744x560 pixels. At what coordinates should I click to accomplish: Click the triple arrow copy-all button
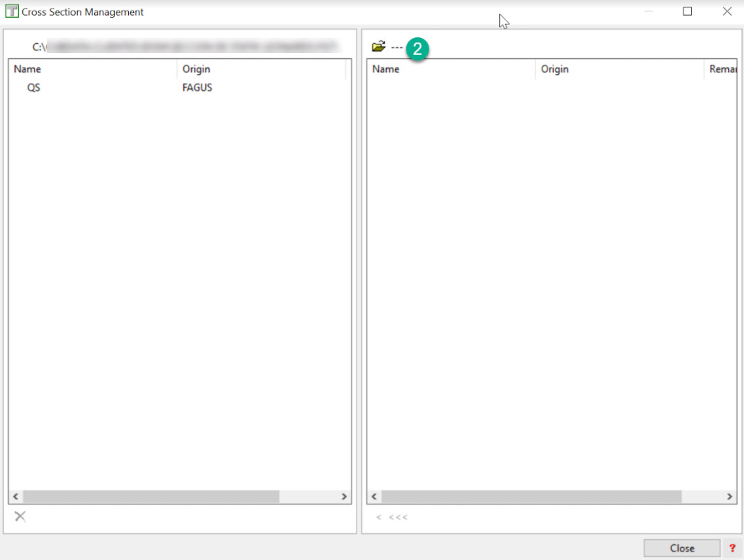(398, 517)
